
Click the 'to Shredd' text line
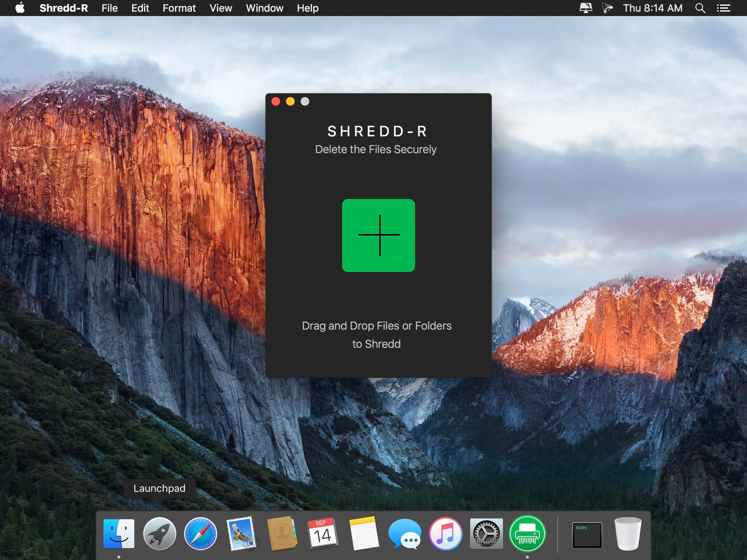point(376,344)
